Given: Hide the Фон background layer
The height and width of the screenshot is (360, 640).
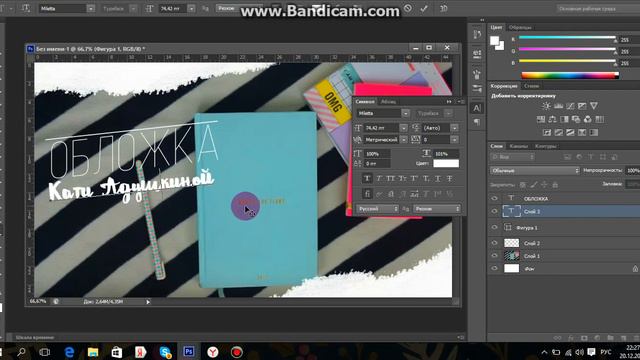Looking at the screenshot, I should tap(494, 269).
